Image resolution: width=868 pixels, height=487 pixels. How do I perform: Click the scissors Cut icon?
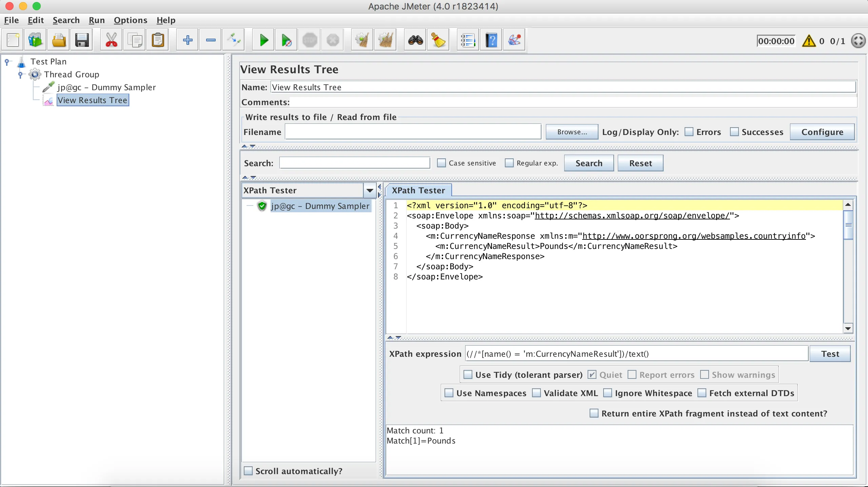click(x=111, y=40)
